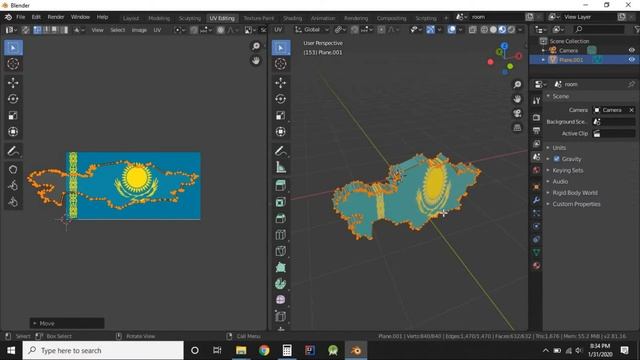Image resolution: width=640 pixels, height=360 pixels.
Task: Select the Scale tool in 3D viewport
Action: [281, 116]
